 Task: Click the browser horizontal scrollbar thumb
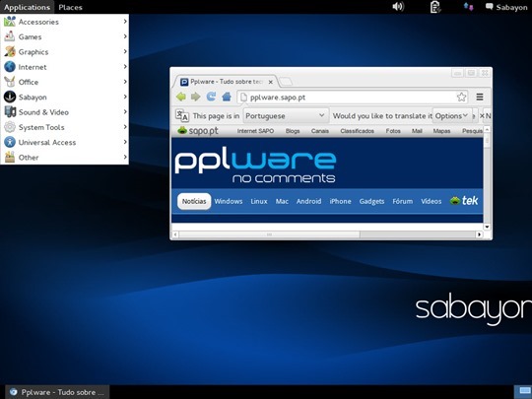coord(269,234)
